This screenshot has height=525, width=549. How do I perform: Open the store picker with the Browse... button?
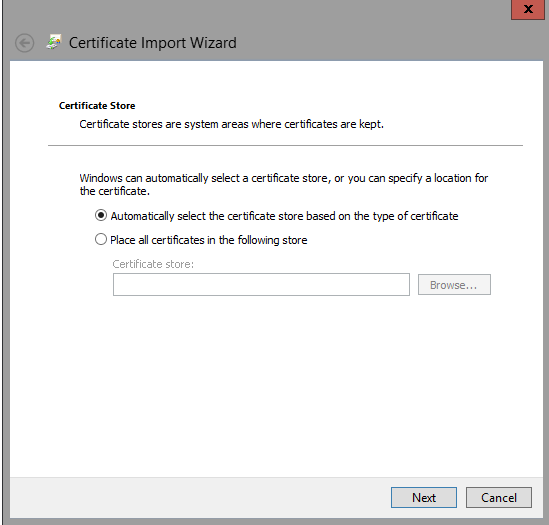(x=454, y=284)
